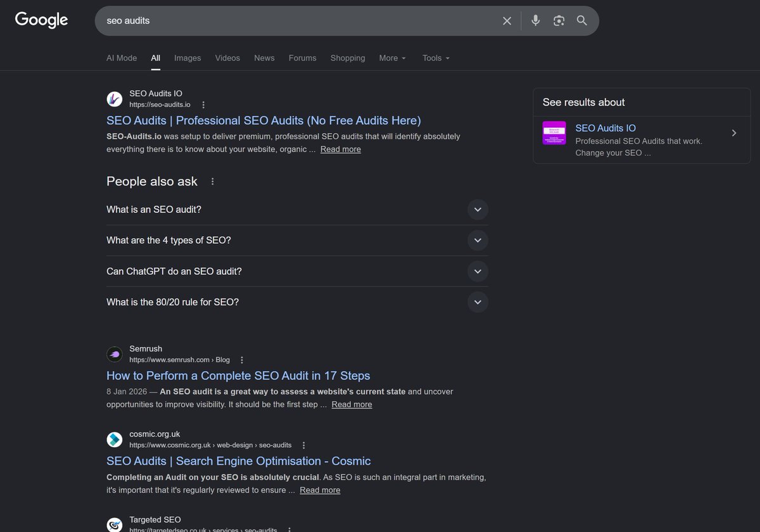Image resolution: width=760 pixels, height=532 pixels.
Task: Open the Tools dropdown
Action: (x=436, y=58)
